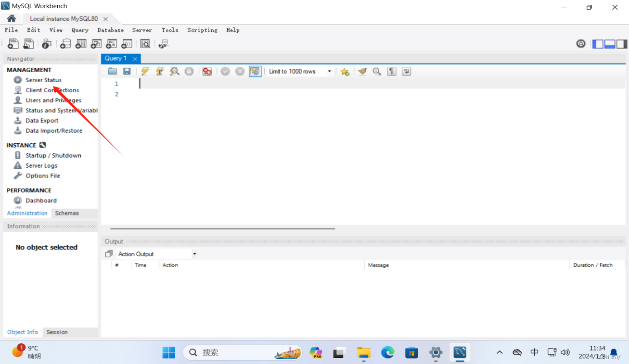Image resolution: width=629 pixels, height=364 pixels.
Task: Commit transaction checkmark icon
Action: click(x=225, y=71)
